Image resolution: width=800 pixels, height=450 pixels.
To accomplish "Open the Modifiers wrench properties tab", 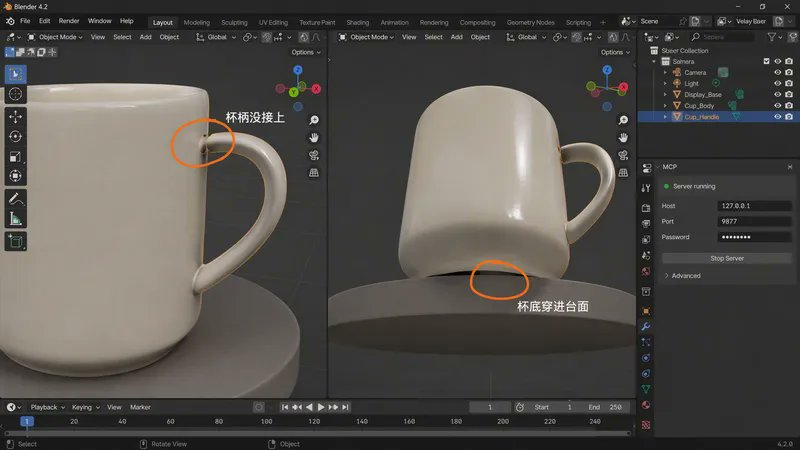I will tap(646, 327).
